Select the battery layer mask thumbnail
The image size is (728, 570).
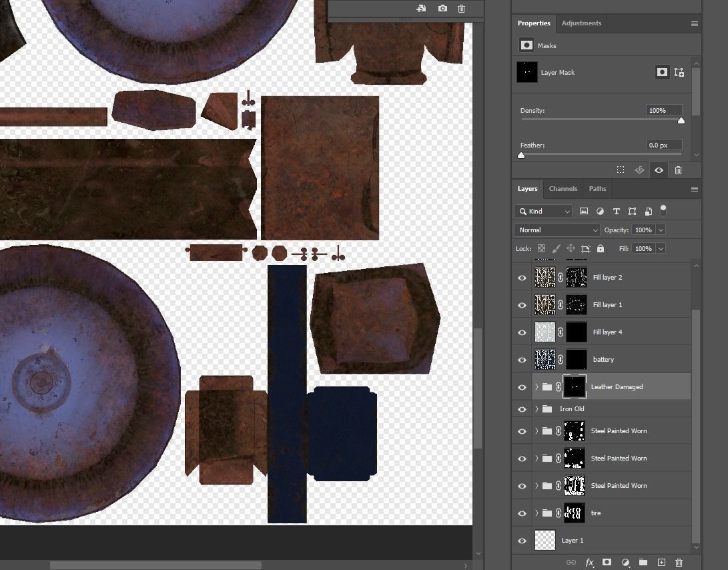(x=576, y=360)
